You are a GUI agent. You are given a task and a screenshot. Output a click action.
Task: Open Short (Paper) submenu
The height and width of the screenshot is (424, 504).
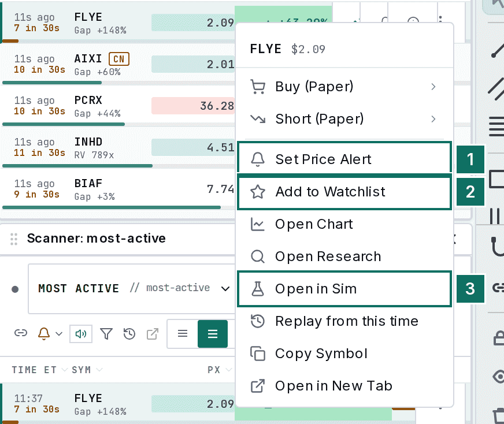[x=344, y=119]
